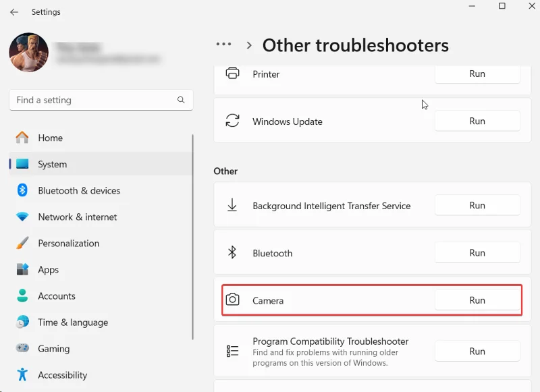The image size is (540, 392).
Task: Click the Background Intelligent Transfer Service download icon
Action: 233,205
